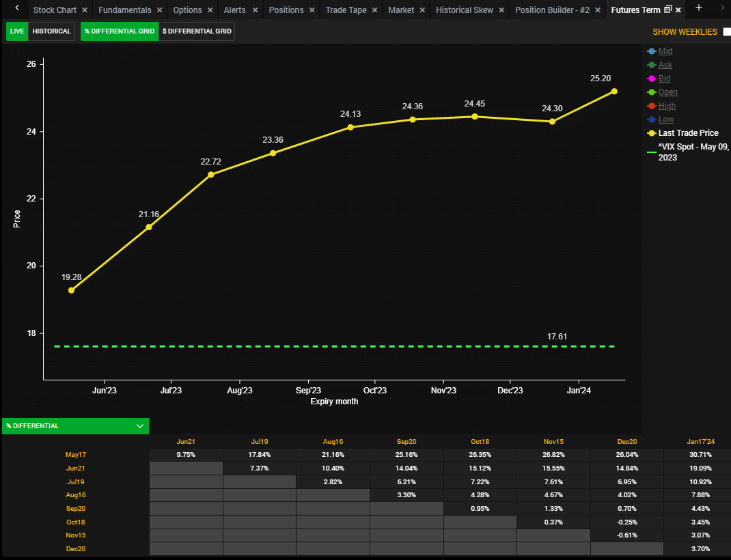This screenshot has height=560, width=731.
Task: Go to the Options tab
Action: pos(187,10)
